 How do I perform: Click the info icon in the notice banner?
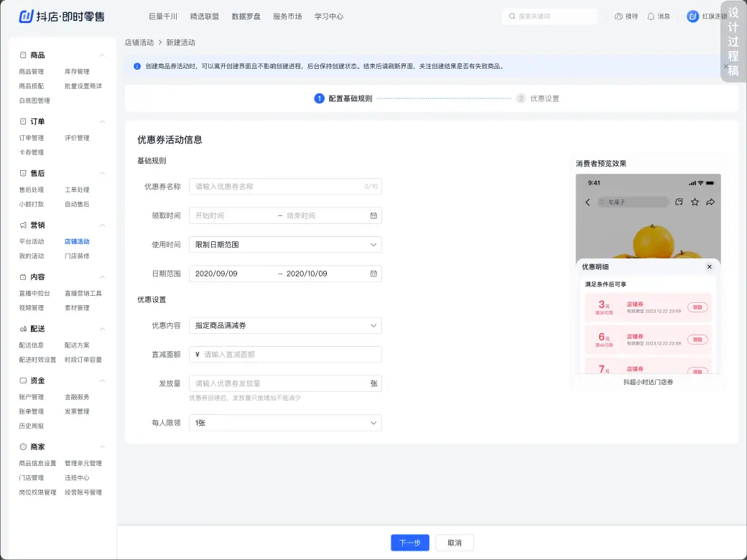(x=137, y=66)
